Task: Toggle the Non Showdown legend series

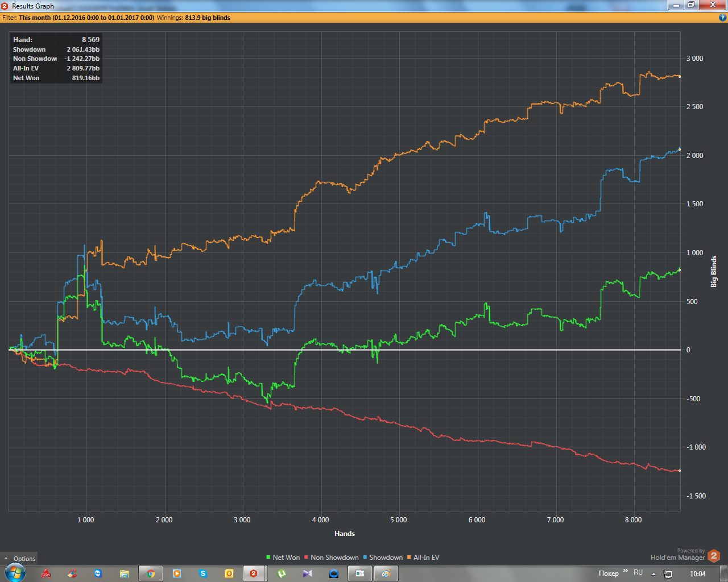Action: [332, 558]
